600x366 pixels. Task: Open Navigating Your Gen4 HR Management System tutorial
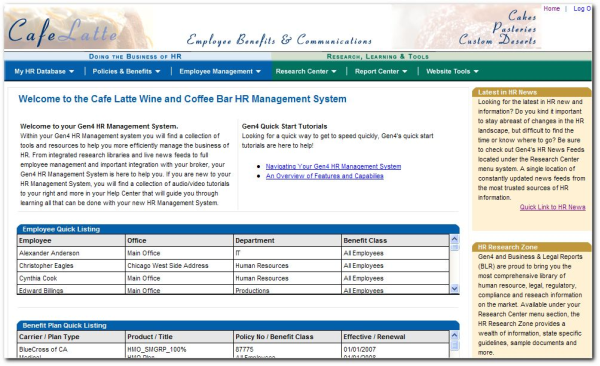click(x=333, y=167)
